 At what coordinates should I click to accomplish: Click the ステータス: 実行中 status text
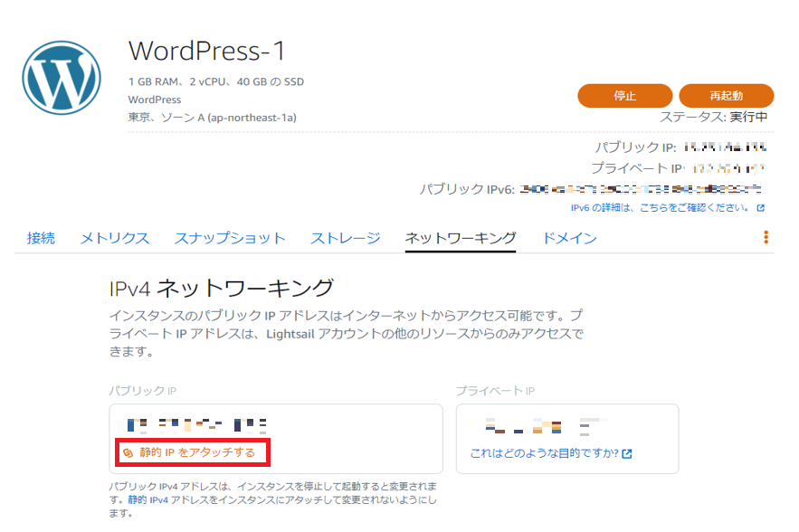point(713,118)
